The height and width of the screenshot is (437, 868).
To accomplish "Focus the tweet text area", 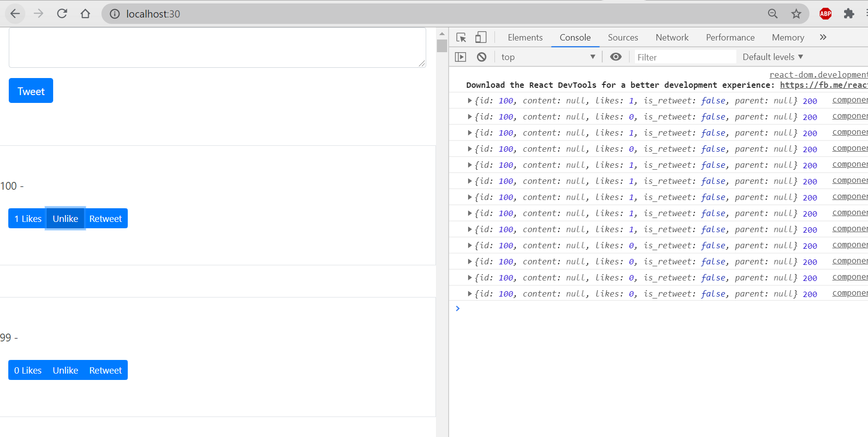I will coord(217,47).
